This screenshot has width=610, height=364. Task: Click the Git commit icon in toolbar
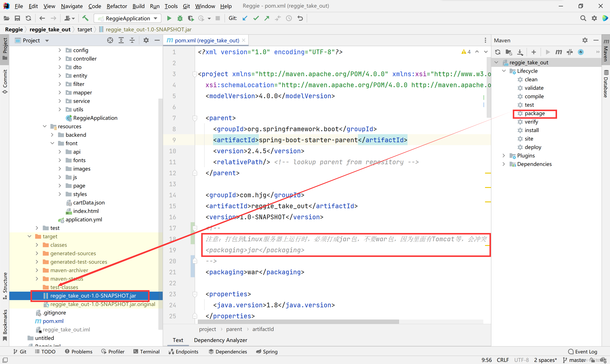tap(256, 18)
